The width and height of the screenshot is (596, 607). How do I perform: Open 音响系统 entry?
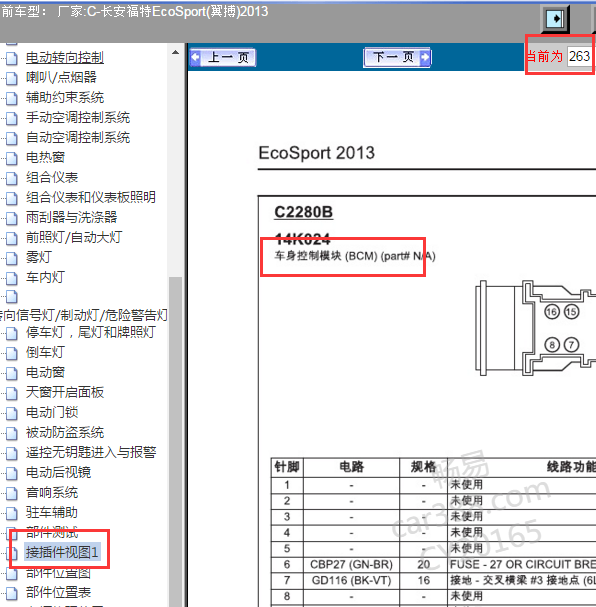52,492
